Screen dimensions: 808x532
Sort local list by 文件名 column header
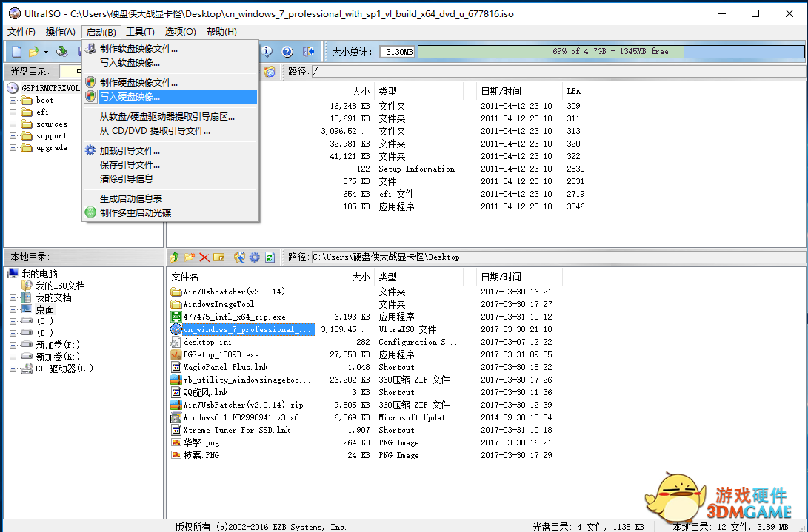point(241,277)
